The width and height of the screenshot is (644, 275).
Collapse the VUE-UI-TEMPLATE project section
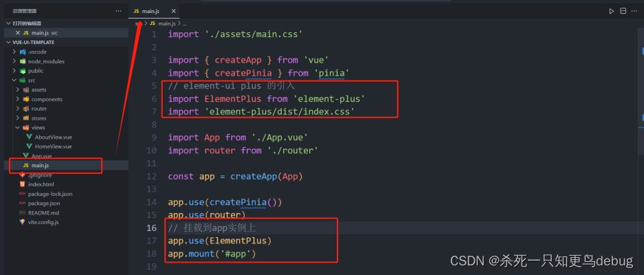coord(8,42)
